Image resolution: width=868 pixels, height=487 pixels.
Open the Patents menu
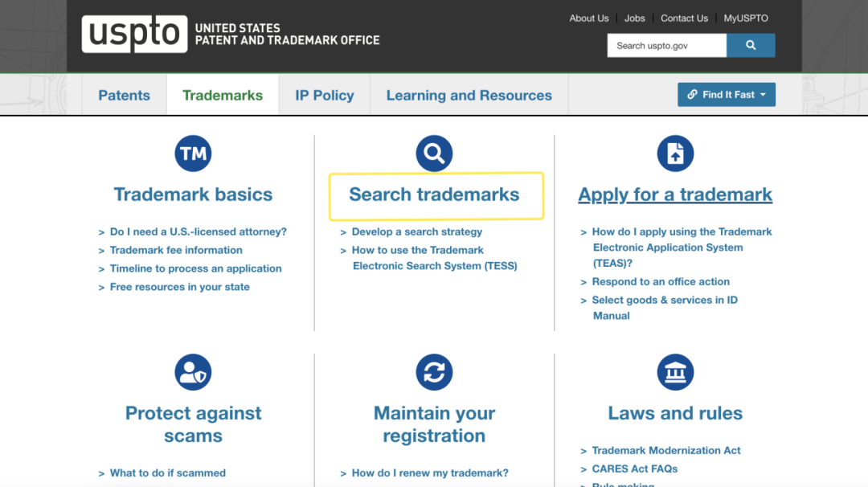(124, 95)
